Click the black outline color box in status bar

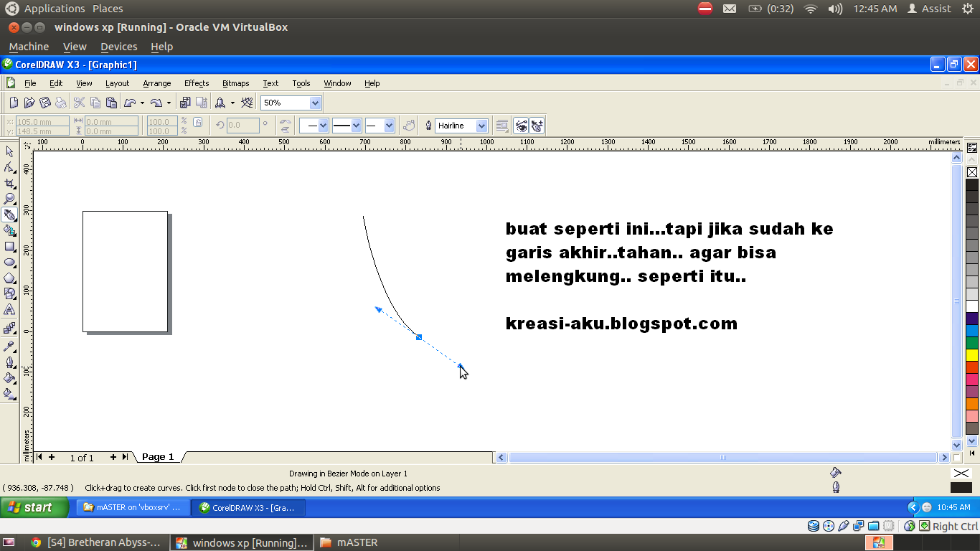point(961,488)
